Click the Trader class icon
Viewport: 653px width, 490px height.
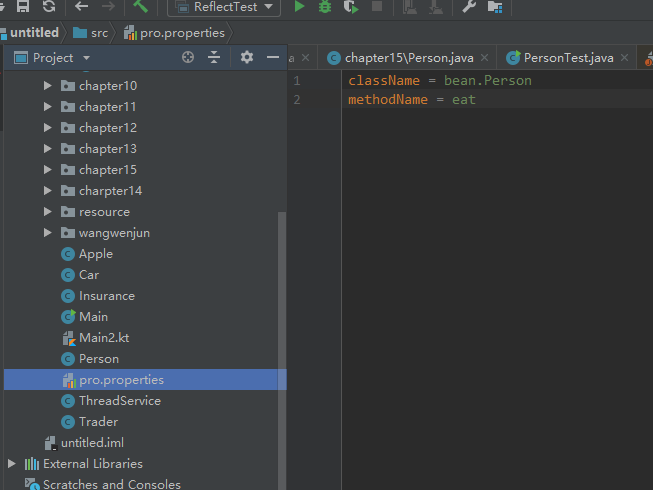pos(67,422)
